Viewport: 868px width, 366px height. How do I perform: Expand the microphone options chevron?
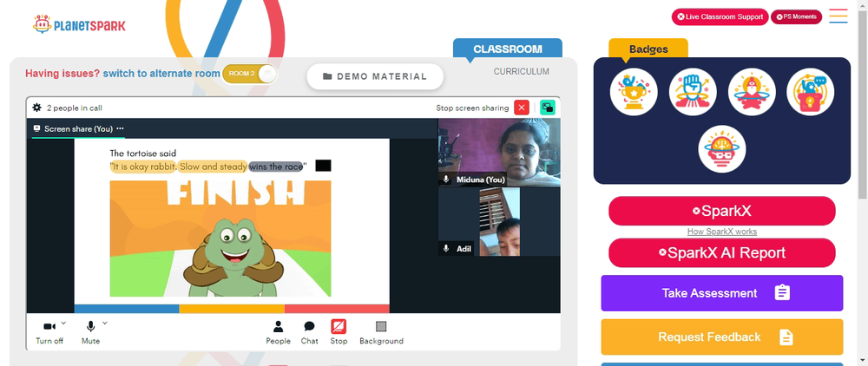coord(105,323)
